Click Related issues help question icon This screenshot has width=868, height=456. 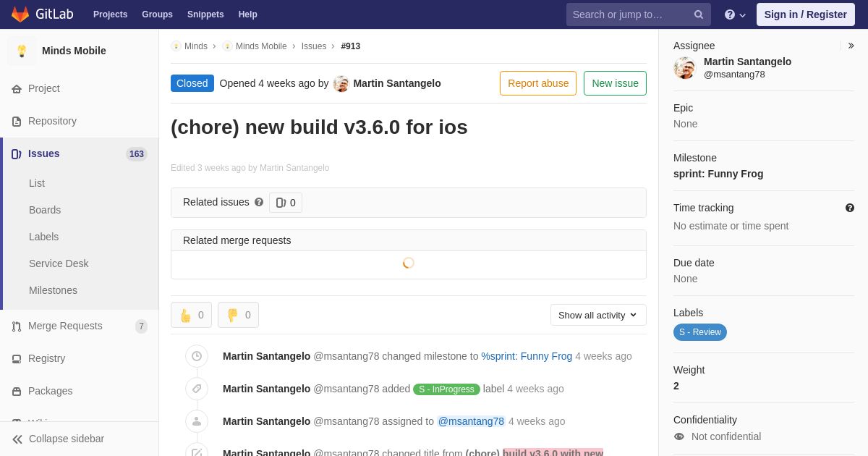point(259,203)
